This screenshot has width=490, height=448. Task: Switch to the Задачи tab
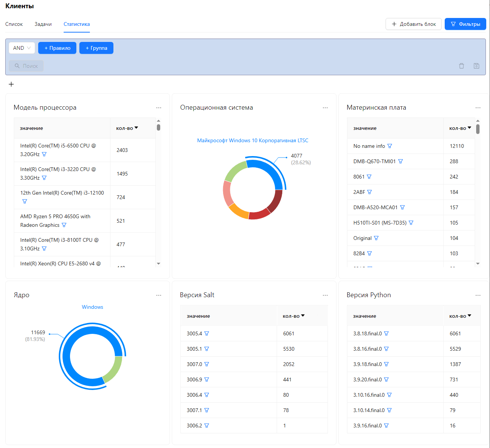click(x=43, y=24)
